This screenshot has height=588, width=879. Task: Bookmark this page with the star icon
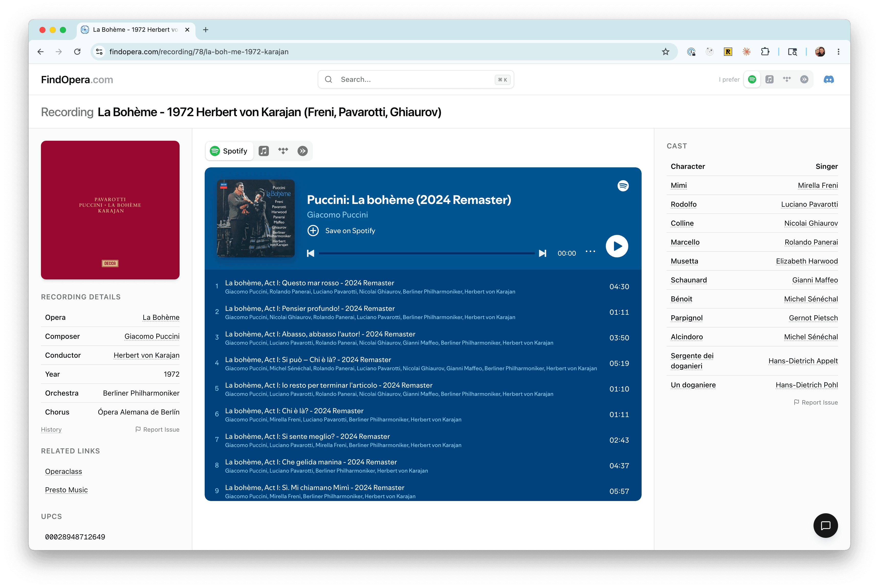pyautogui.click(x=665, y=52)
